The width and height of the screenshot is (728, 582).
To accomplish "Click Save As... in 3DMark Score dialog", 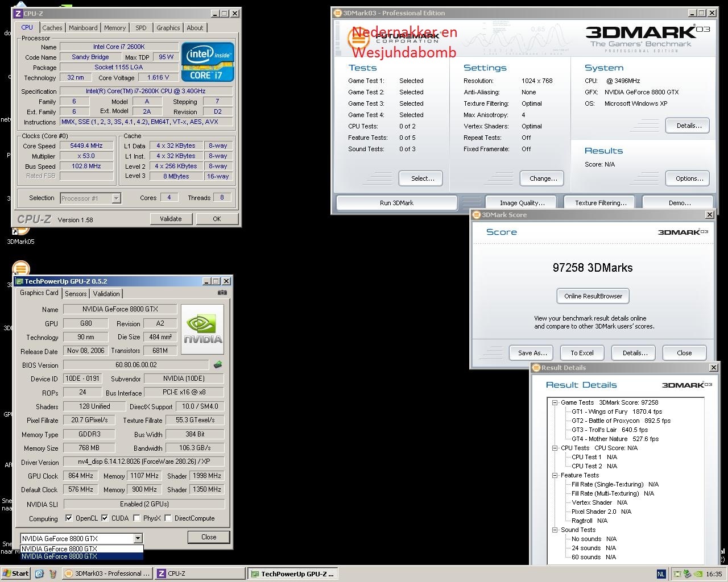I will 532,353.
